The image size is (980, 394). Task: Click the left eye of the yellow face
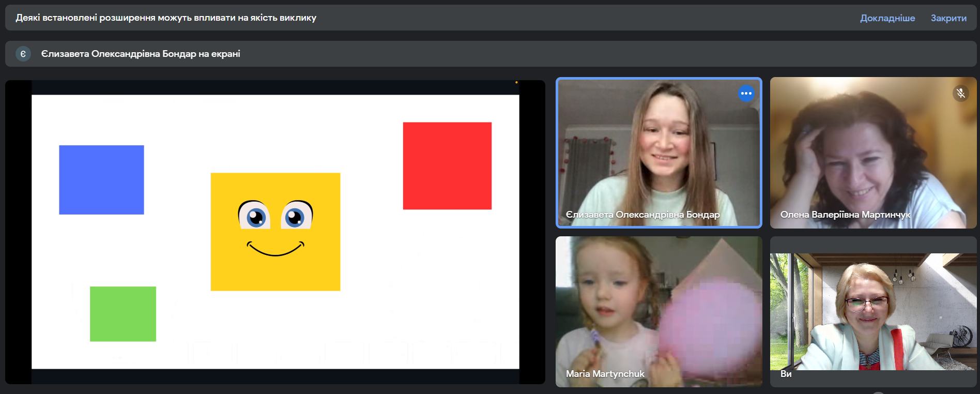click(x=255, y=217)
